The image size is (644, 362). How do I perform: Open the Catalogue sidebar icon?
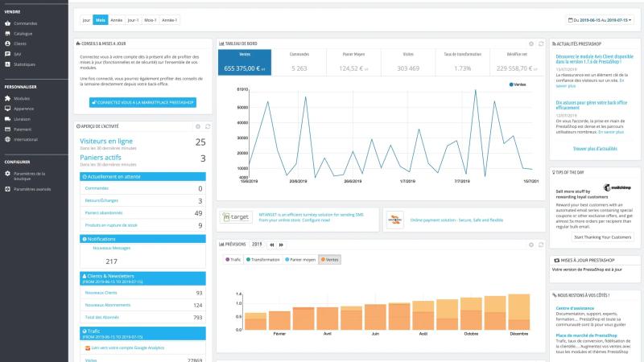click(7, 34)
